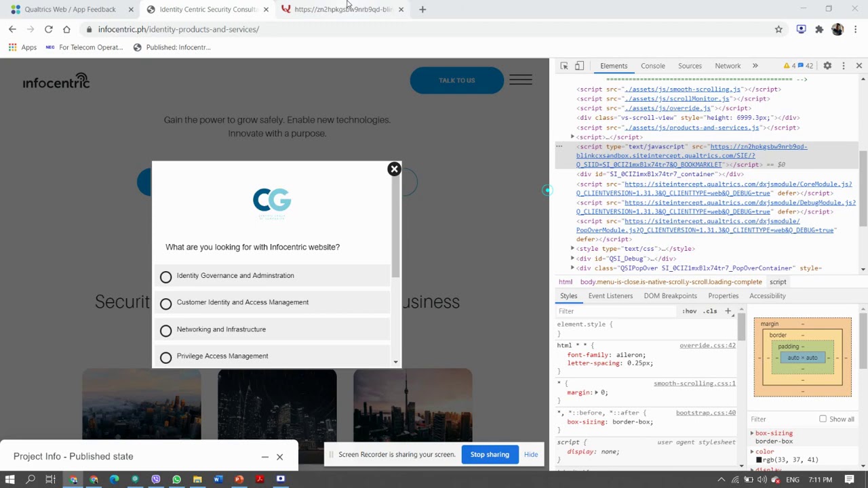Reload the Infocentric page
This screenshot has width=868, height=488.
coord(49,29)
